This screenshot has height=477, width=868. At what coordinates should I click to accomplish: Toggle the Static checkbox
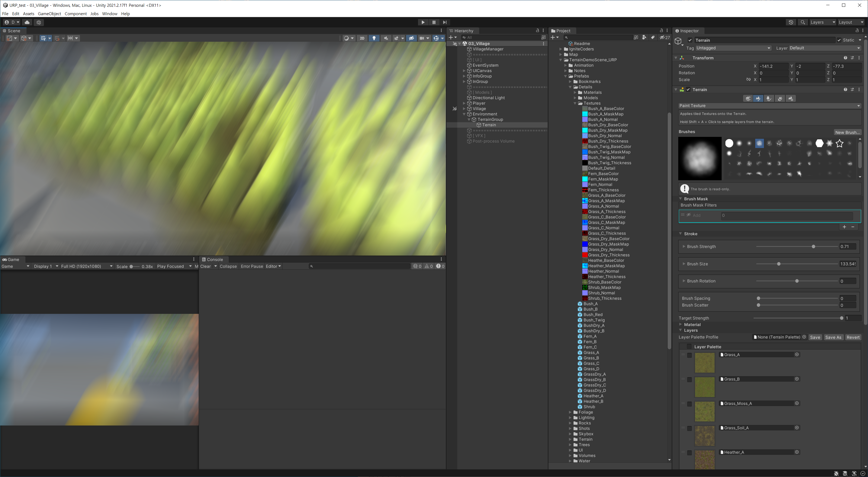coord(839,40)
